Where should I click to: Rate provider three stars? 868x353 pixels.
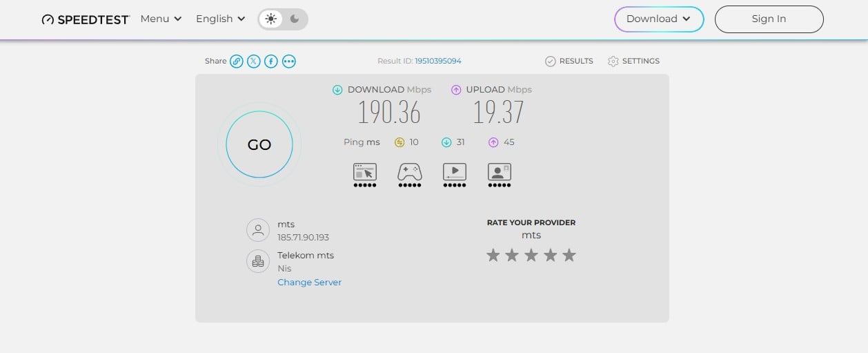531,256
